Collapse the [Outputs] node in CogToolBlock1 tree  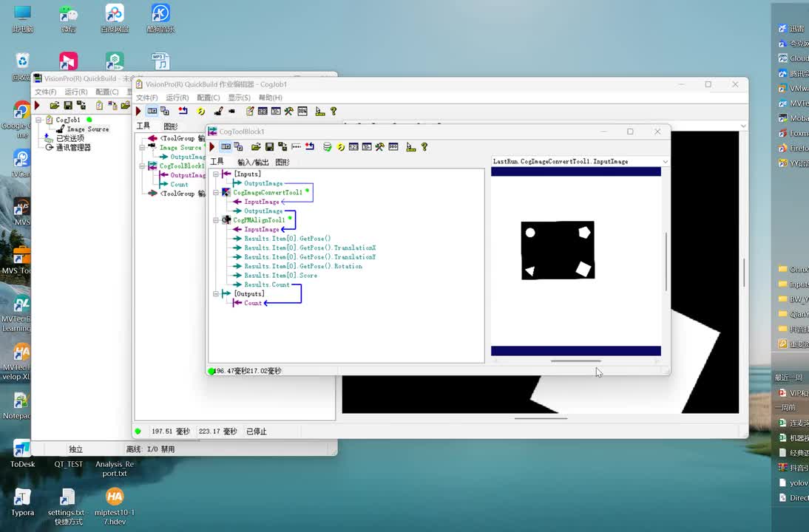tap(216, 294)
